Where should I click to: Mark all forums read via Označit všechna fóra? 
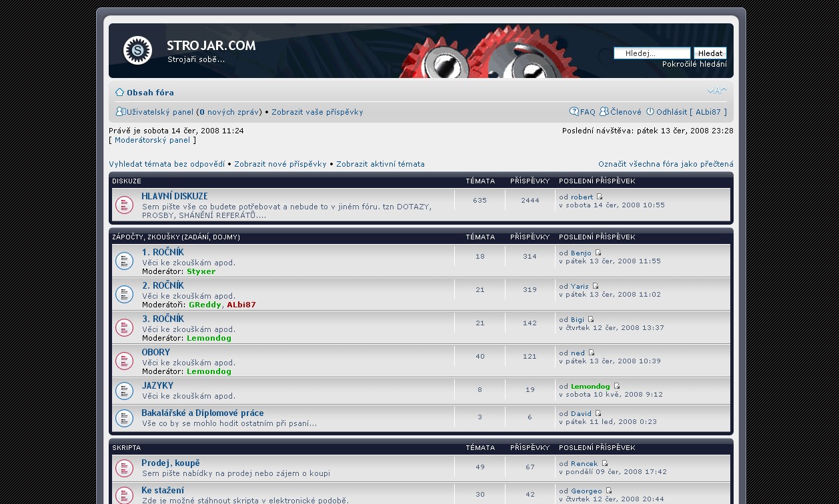[666, 164]
